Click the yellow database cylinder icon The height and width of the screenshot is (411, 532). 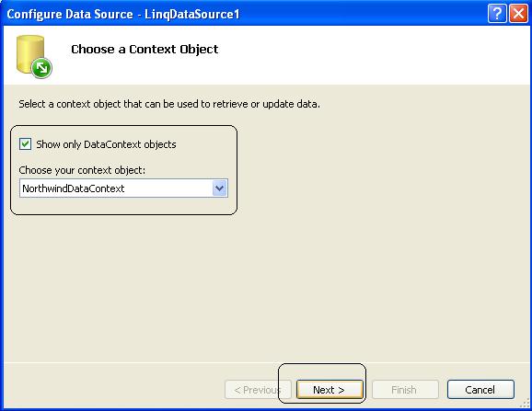pos(30,54)
